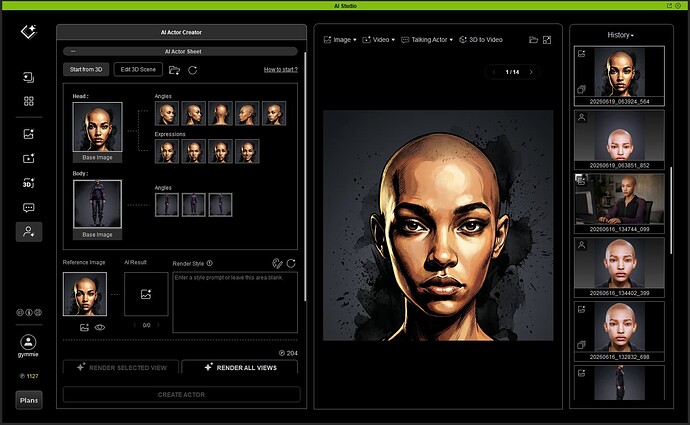Click the AI Actor Creator panel scrollbar
The width and height of the screenshot is (690, 425).
[305, 176]
